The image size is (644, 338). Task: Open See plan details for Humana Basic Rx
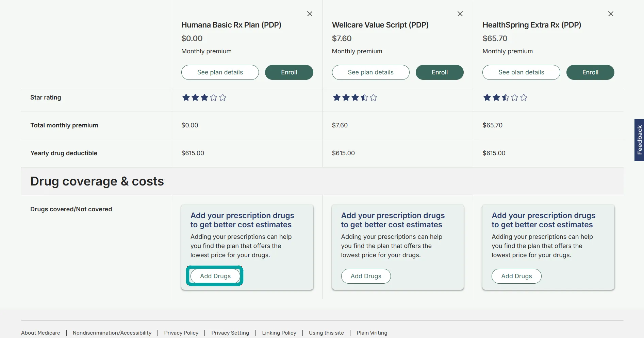[220, 72]
